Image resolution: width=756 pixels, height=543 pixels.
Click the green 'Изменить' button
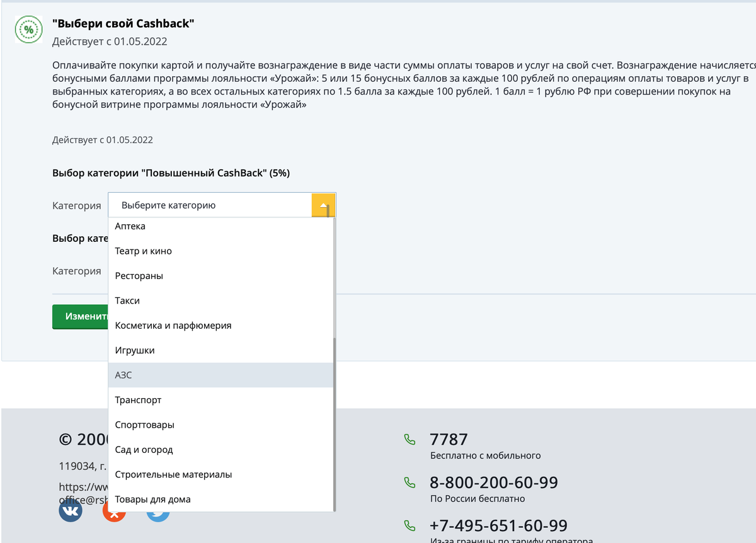click(81, 316)
